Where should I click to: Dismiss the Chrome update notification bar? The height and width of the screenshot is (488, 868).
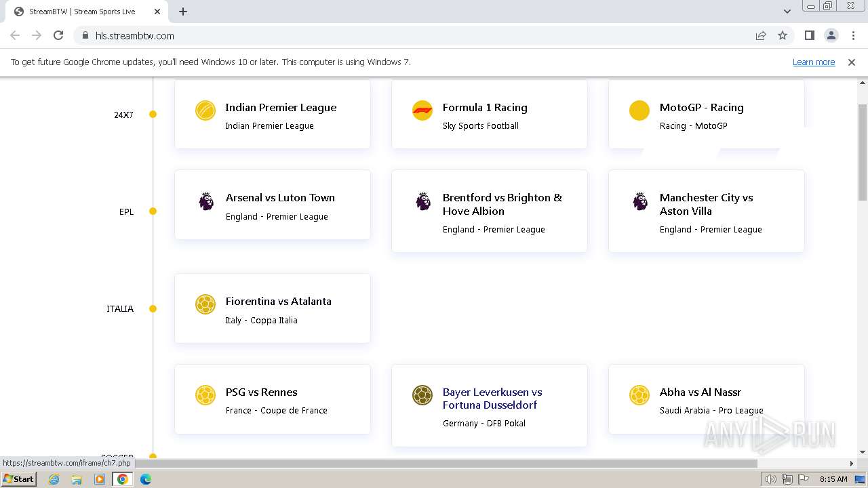(x=852, y=62)
